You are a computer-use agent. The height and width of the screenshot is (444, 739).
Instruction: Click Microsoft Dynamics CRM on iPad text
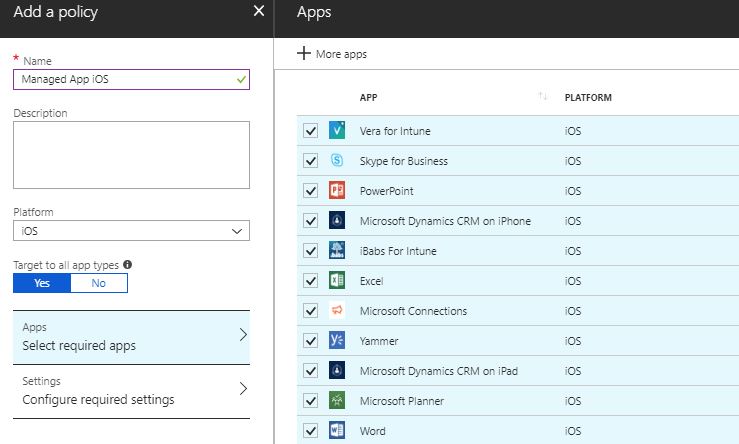(439, 371)
